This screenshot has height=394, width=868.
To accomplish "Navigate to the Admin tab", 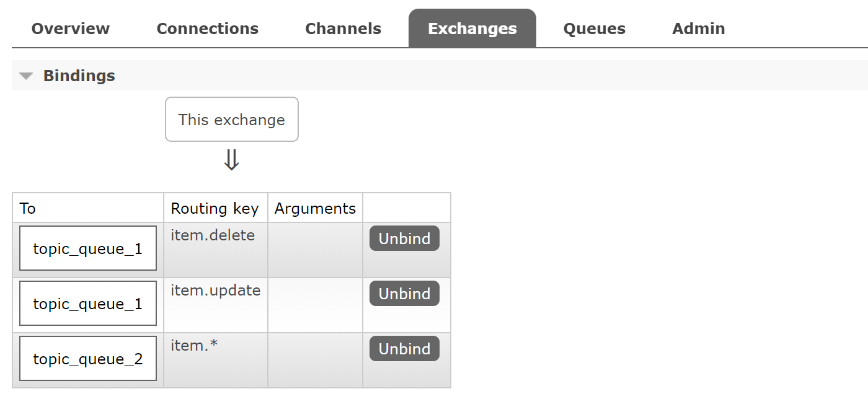I will 698,28.
